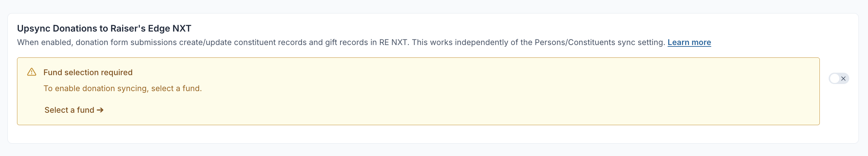Click the 'Persons/Constituents sync setting' text
The width and height of the screenshot is (868, 156).
[x=599, y=43]
